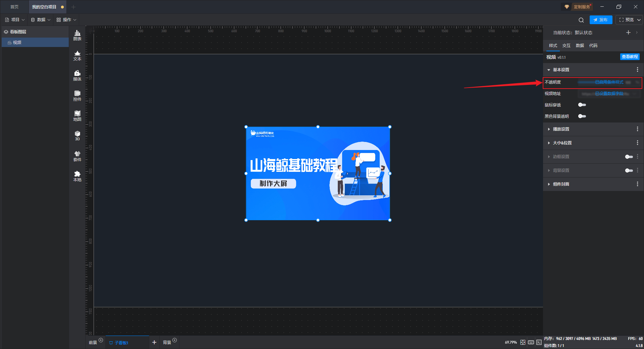The image size is (644, 349).
Task: Open the 图表 chart components panel
Action: click(77, 35)
